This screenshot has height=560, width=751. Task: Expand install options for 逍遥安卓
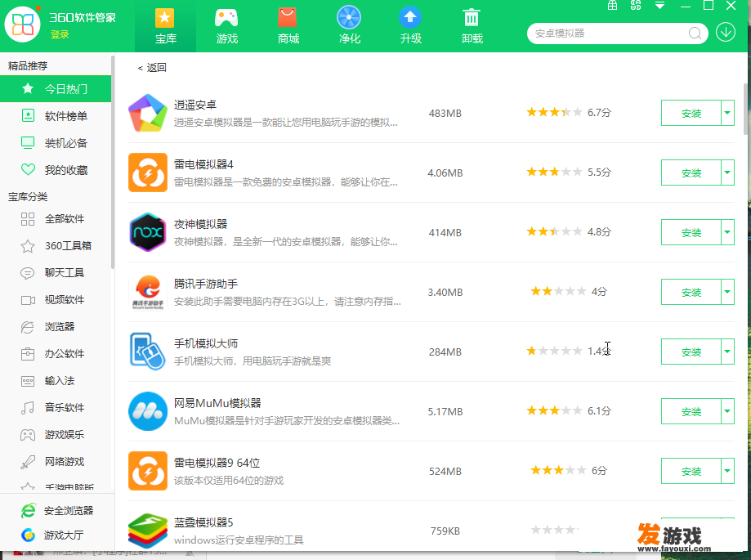[727, 113]
